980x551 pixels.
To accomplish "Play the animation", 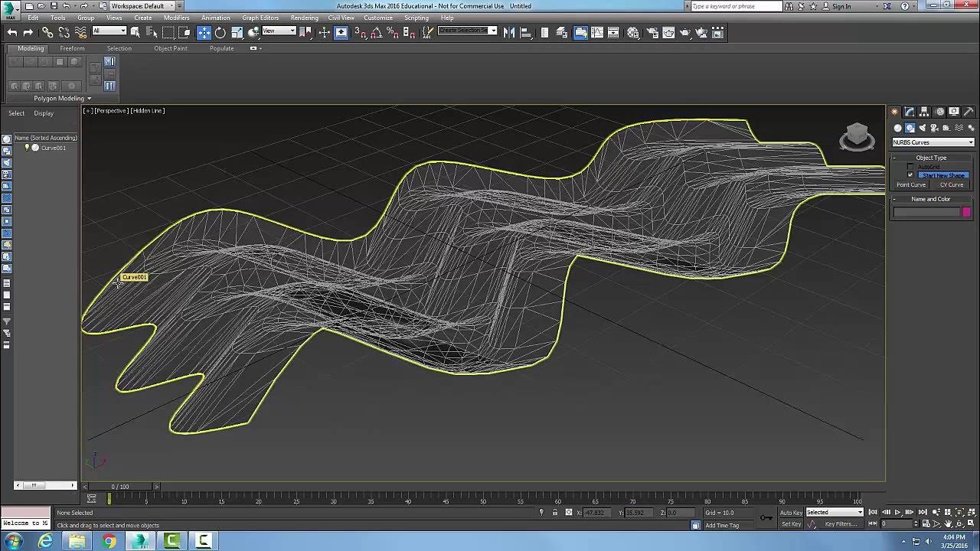I will [x=897, y=513].
